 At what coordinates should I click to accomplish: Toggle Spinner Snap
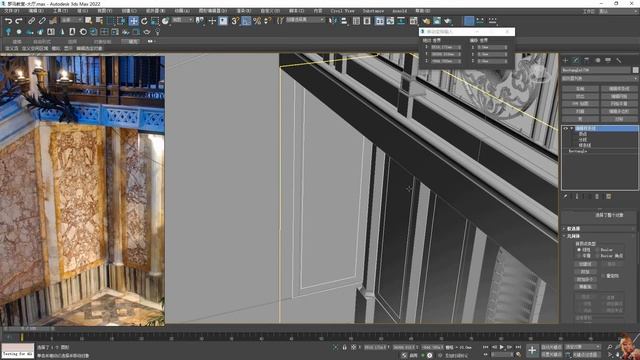267,20
